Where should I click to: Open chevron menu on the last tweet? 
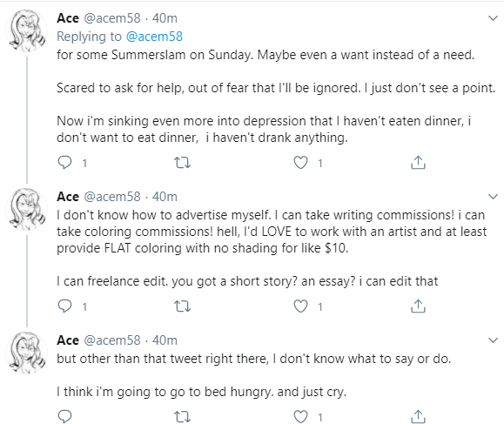(493, 340)
